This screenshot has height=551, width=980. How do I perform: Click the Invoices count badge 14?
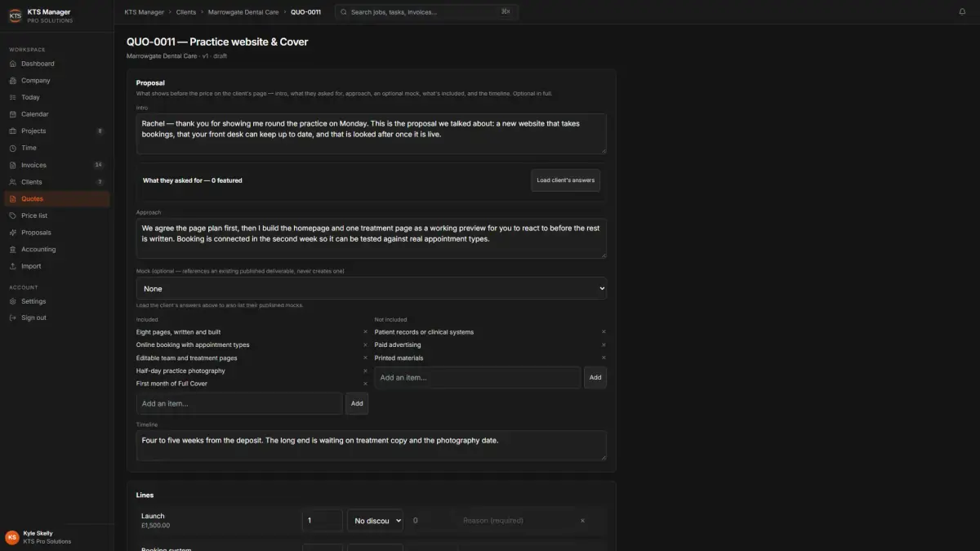coord(99,165)
